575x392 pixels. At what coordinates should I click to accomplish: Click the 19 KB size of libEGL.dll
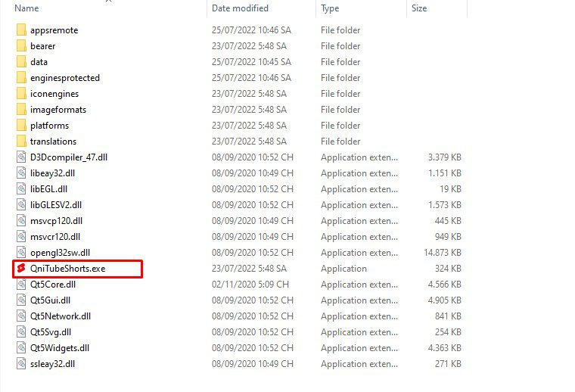click(x=450, y=189)
